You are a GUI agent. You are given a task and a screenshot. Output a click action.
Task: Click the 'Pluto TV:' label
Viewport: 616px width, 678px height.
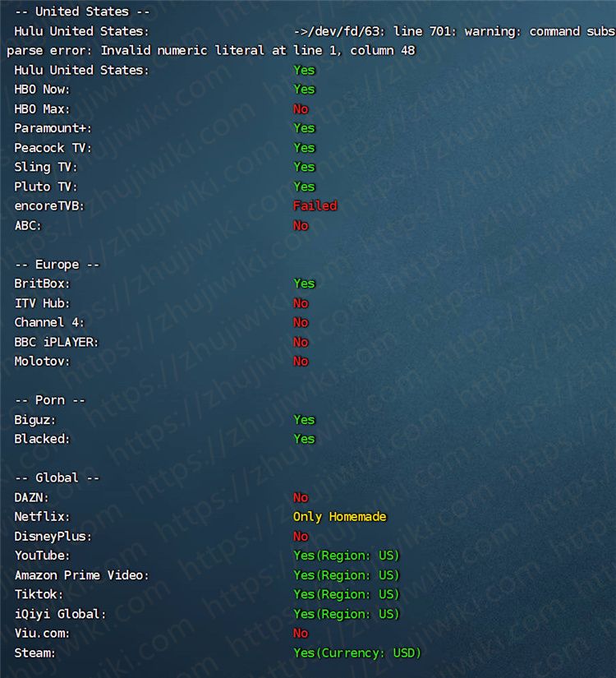pyautogui.click(x=46, y=187)
